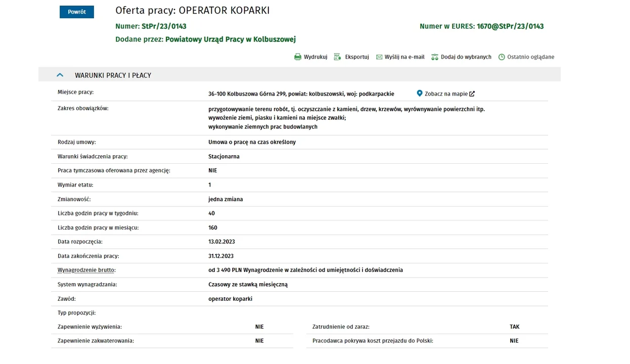Viewport: 630px width, 364px height.
Task: Click the end date 31.12.2023
Action: coord(221,256)
